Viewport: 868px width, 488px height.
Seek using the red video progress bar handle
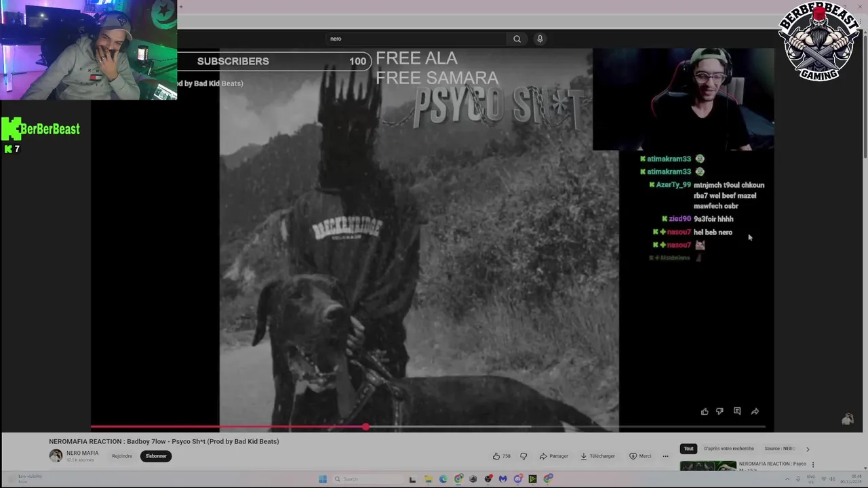click(x=366, y=427)
